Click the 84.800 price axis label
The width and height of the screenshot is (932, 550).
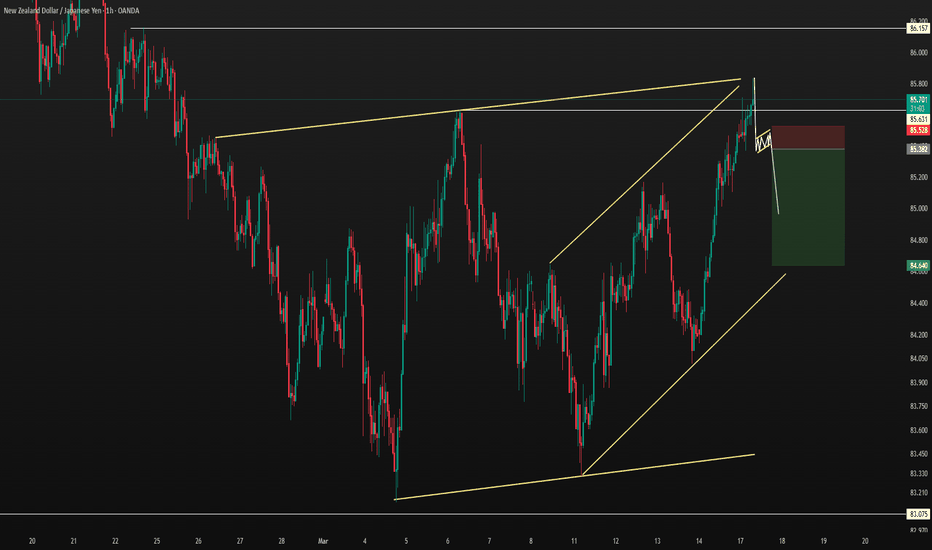pyautogui.click(x=918, y=240)
